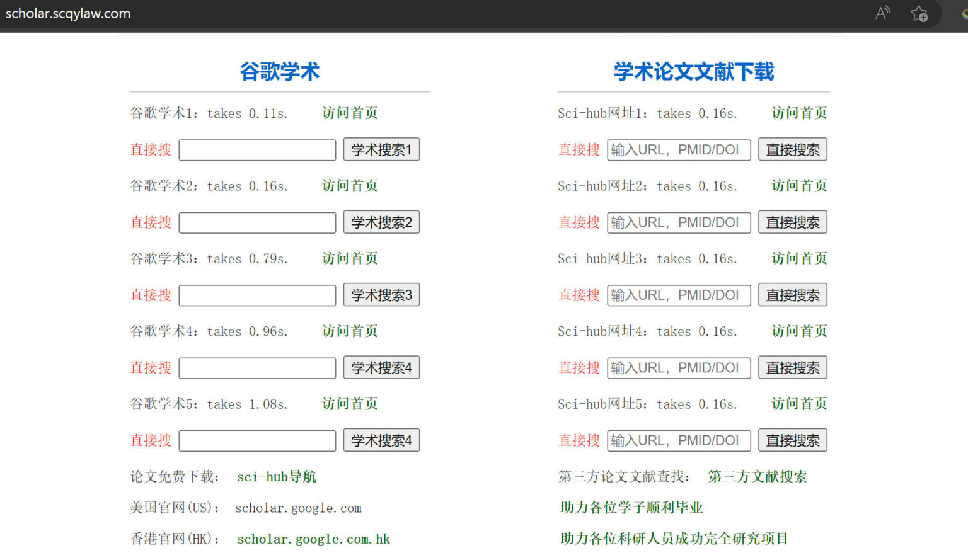Screen dimensions: 968x560
Task: Click the read aloud icon in browser toolbar
Action: [x=882, y=13]
